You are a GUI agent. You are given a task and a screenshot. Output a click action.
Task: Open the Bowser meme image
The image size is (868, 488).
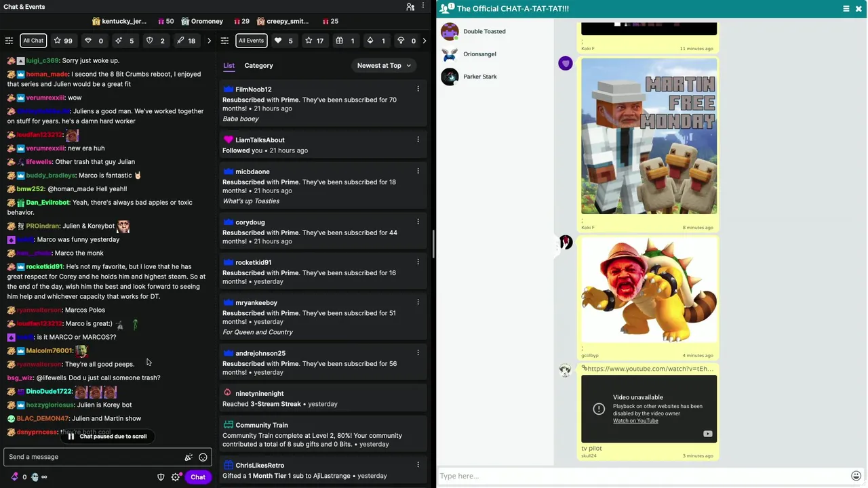(x=649, y=289)
